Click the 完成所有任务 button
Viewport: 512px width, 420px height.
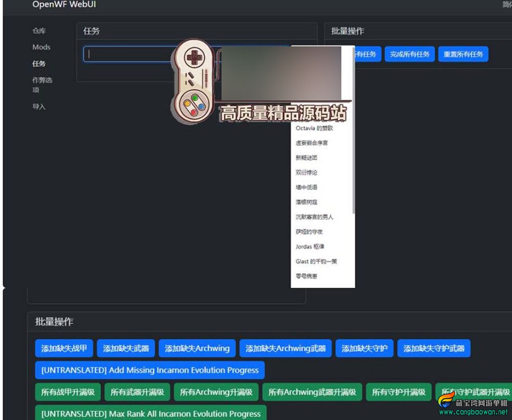[x=409, y=54]
